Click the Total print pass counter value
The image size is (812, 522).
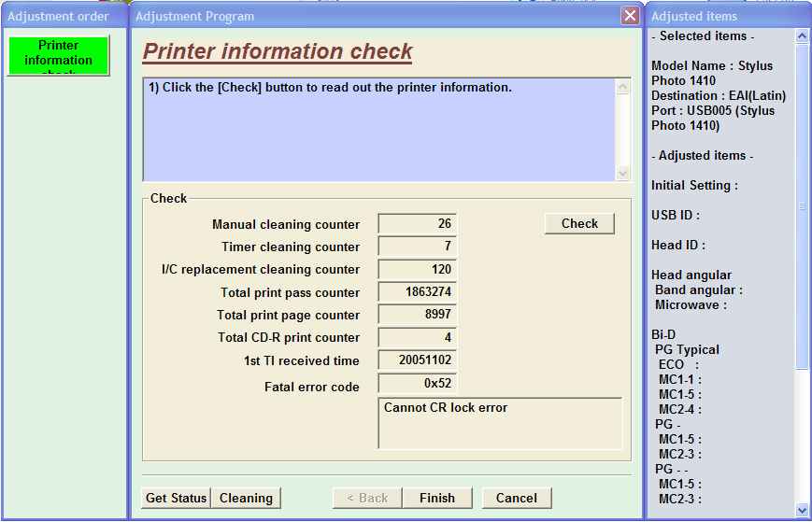point(418,291)
